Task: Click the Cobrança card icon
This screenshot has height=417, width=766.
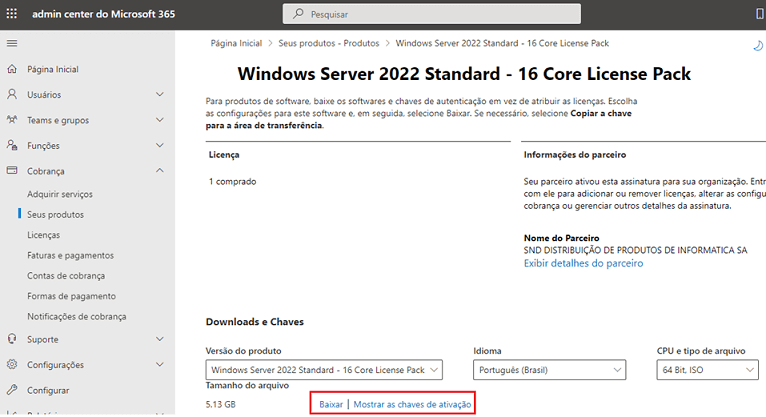Action: pyautogui.click(x=12, y=170)
